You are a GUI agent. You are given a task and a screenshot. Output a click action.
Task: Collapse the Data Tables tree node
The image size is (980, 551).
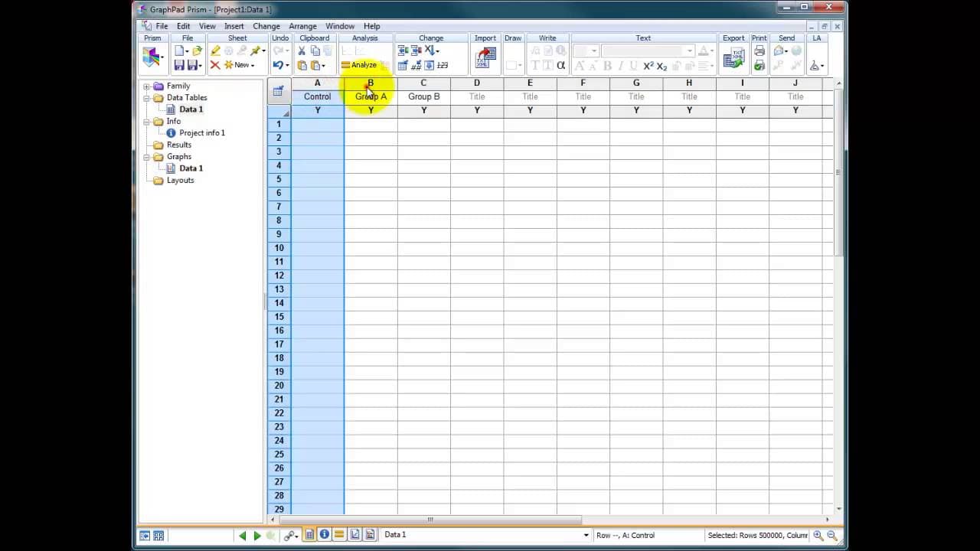pos(147,98)
